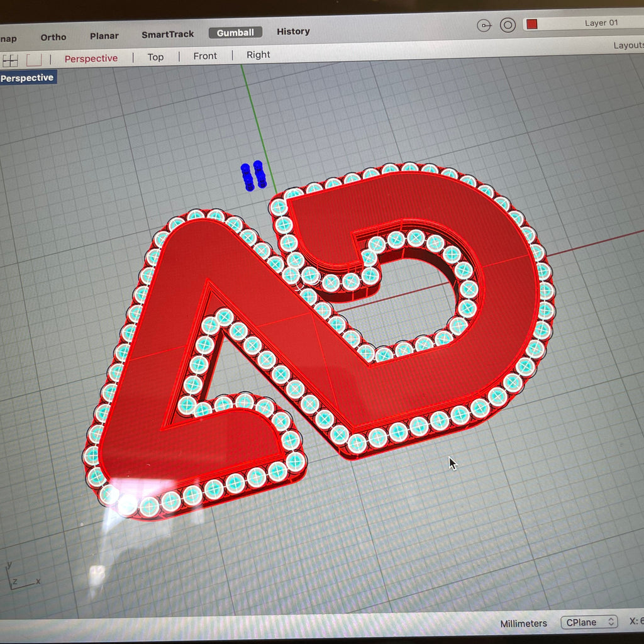Click the Millimeters units label
Screen dimensions: 644x644
tap(524, 623)
